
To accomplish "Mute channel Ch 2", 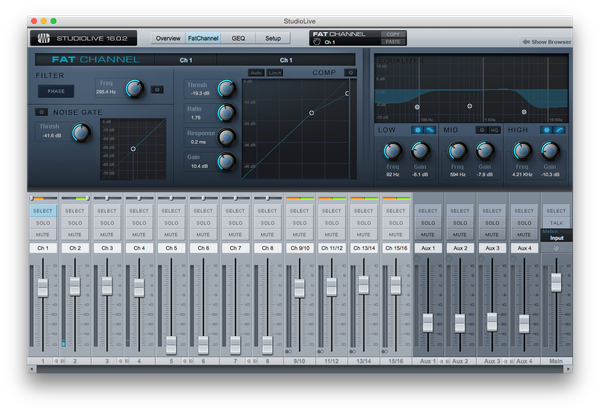I will (75, 234).
